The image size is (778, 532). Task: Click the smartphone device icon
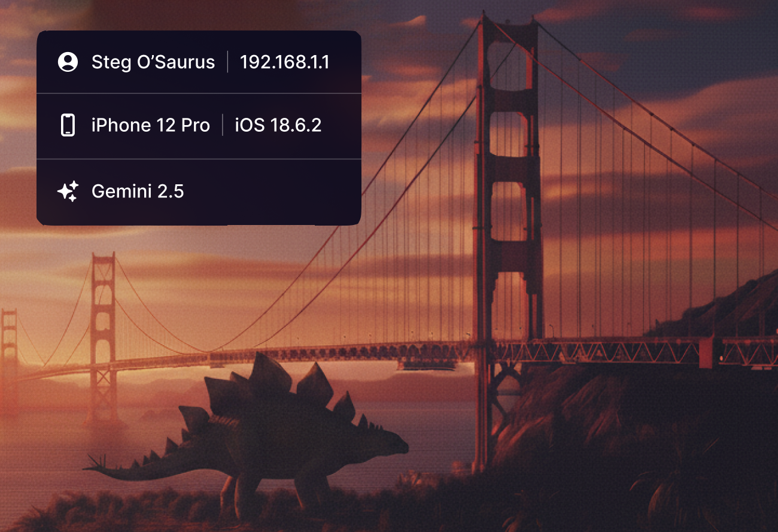[68, 125]
